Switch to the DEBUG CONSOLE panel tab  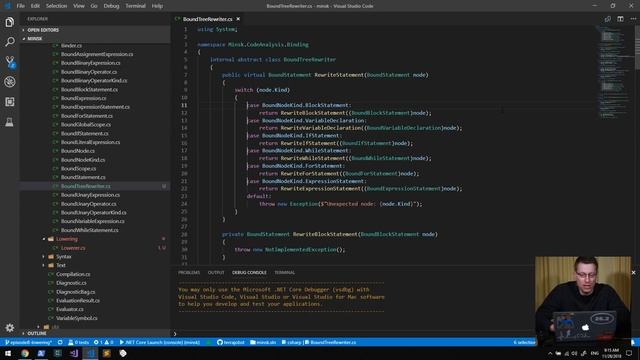pyautogui.click(x=249, y=273)
